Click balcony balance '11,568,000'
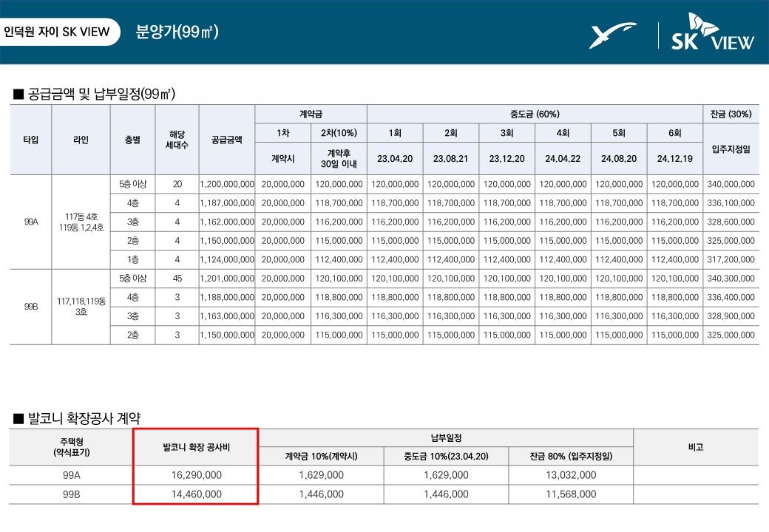Image resolution: width=769 pixels, height=532 pixels. click(x=571, y=494)
